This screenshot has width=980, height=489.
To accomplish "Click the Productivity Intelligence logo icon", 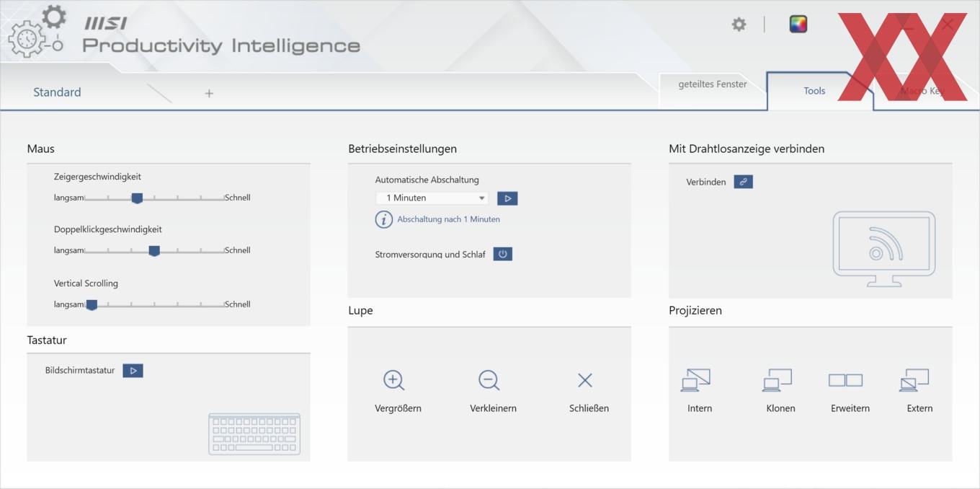I will click(36, 32).
